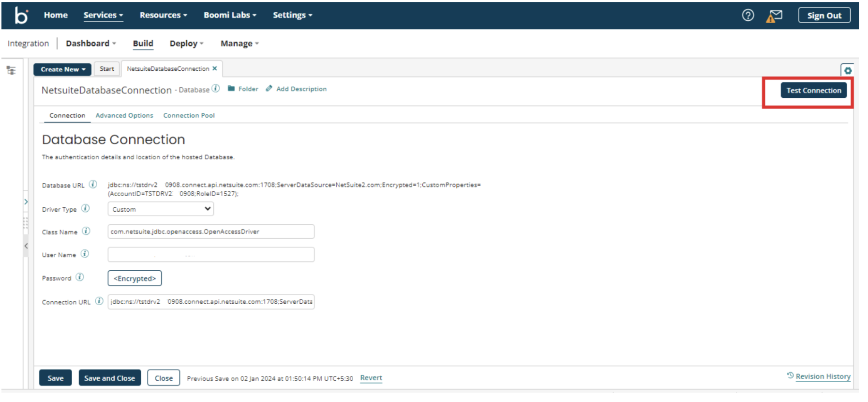Collapse the side panel with left chevron

point(26,246)
